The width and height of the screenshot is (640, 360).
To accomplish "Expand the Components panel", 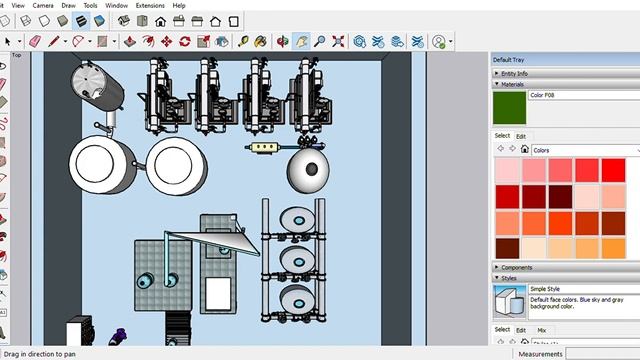I will click(x=566, y=267).
